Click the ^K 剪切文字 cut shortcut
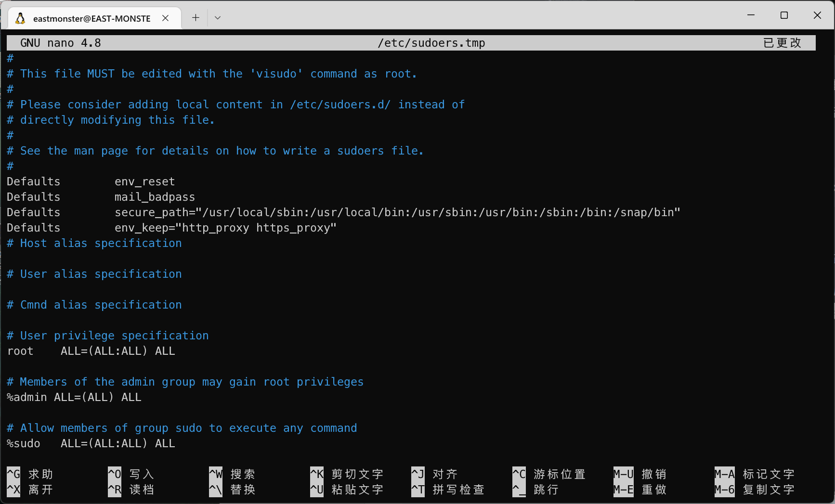 click(x=347, y=474)
